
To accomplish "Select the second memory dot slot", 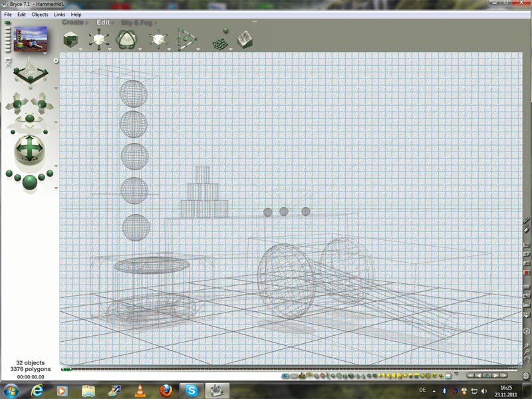I will click(x=7, y=29).
